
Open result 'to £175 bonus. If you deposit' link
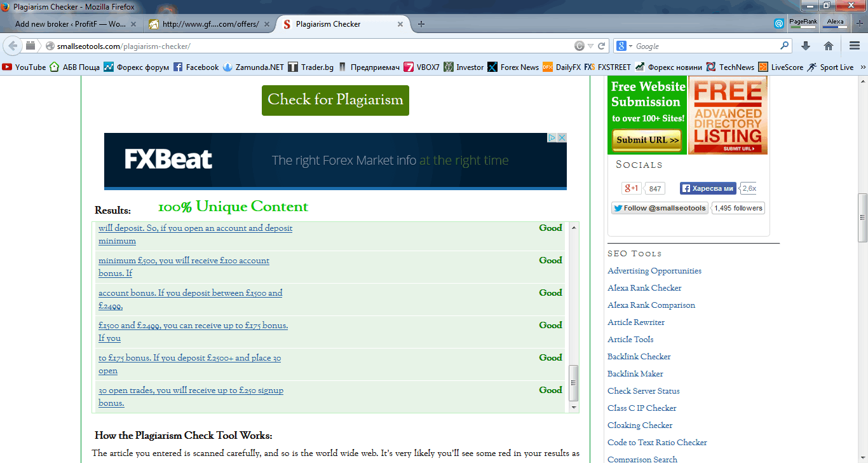pyautogui.click(x=189, y=364)
